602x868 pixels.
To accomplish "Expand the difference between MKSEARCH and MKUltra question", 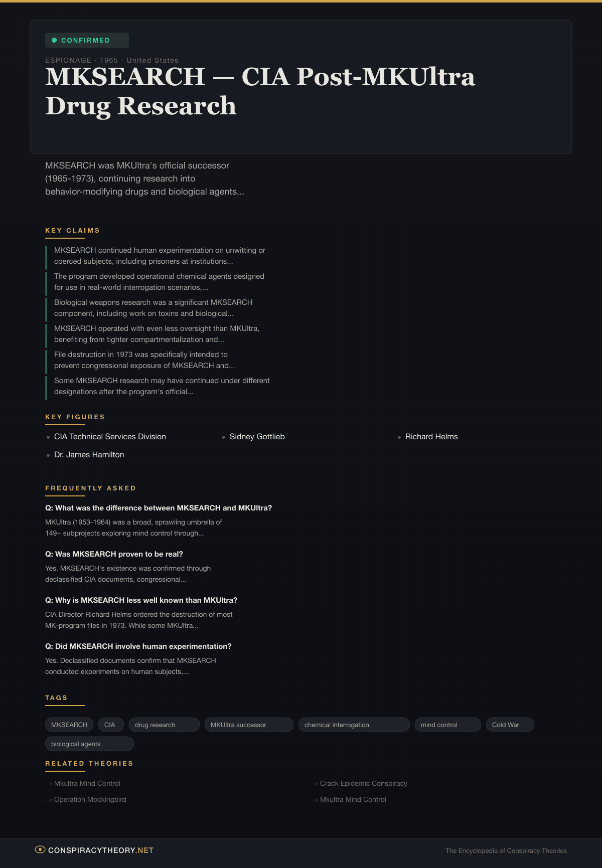I will coord(159,508).
